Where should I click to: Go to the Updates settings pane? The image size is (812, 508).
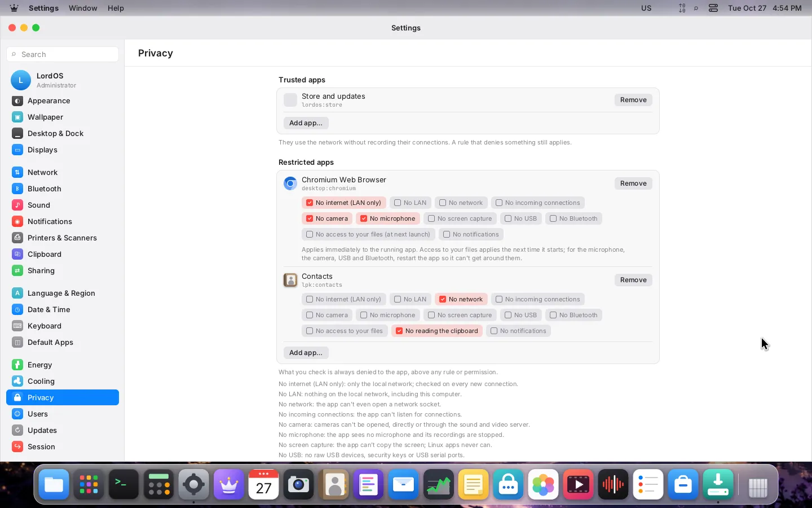[x=63, y=430]
